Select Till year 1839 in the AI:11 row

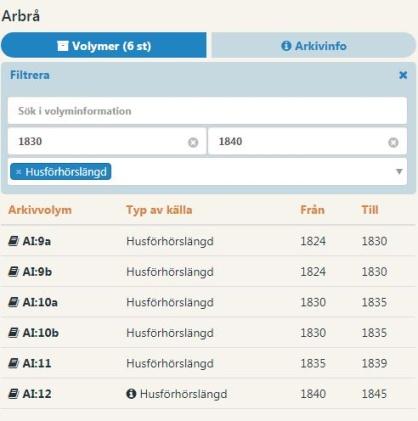374,363
